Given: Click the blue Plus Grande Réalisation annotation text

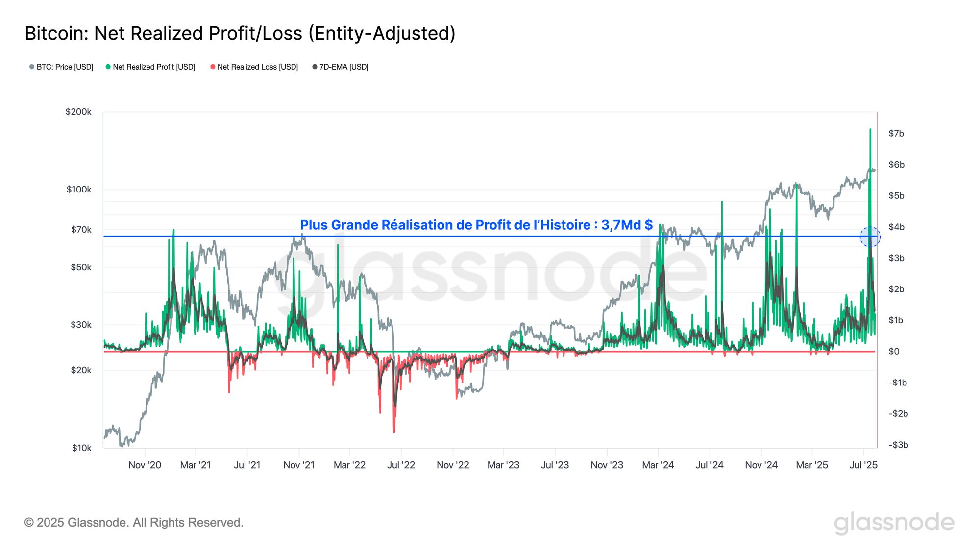Looking at the screenshot, I should (x=476, y=225).
